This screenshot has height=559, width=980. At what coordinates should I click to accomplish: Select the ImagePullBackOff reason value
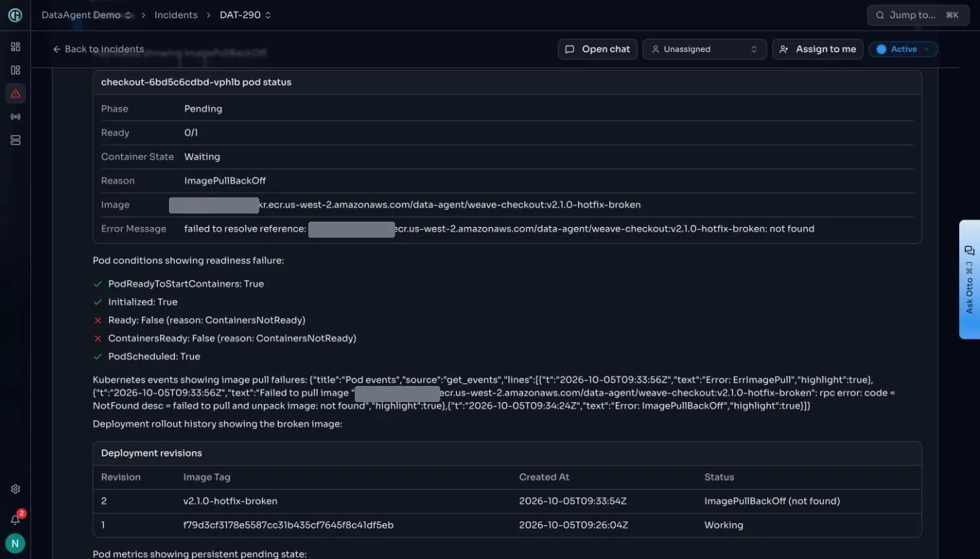(225, 180)
